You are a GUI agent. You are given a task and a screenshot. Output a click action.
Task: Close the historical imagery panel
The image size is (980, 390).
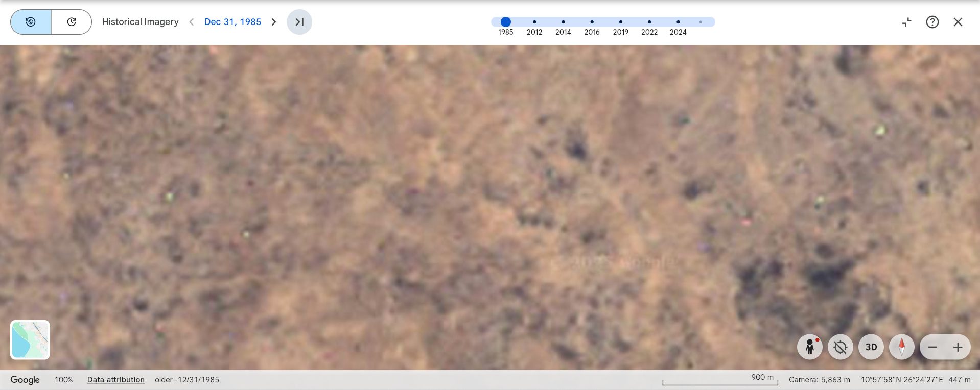[958, 22]
